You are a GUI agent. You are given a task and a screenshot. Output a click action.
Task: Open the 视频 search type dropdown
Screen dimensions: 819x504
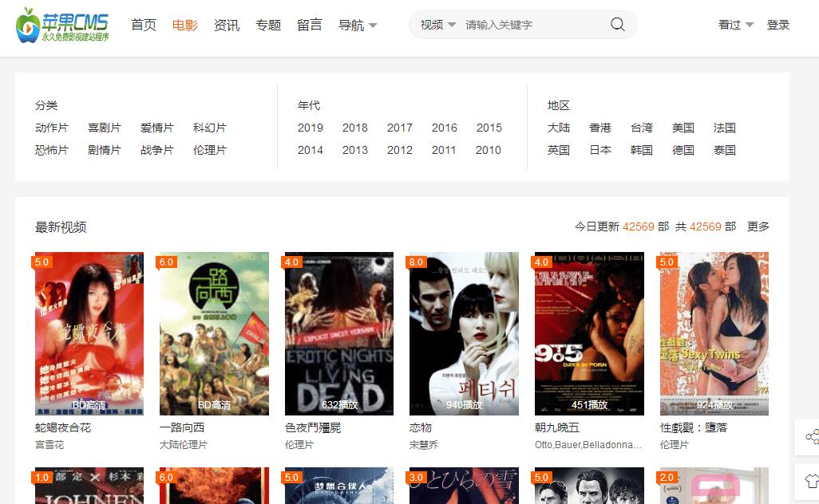coord(438,25)
